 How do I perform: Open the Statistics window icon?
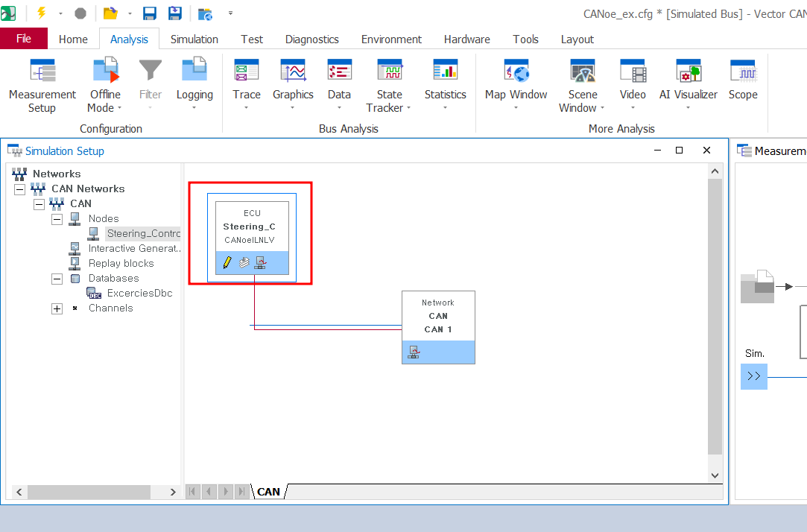tap(445, 71)
